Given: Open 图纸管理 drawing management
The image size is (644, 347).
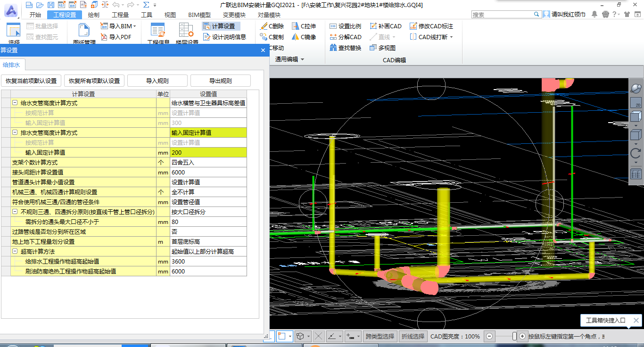Looking at the screenshot, I should (x=84, y=34).
